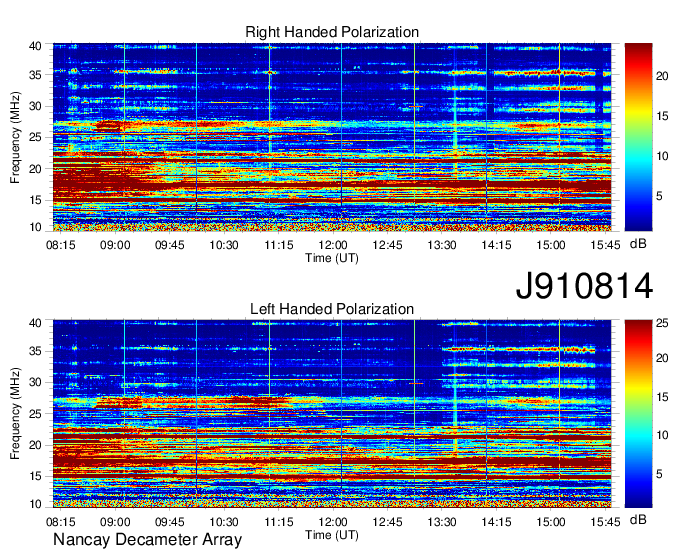Click 09:00 time tick on right-handed plot

tap(115, 245)
